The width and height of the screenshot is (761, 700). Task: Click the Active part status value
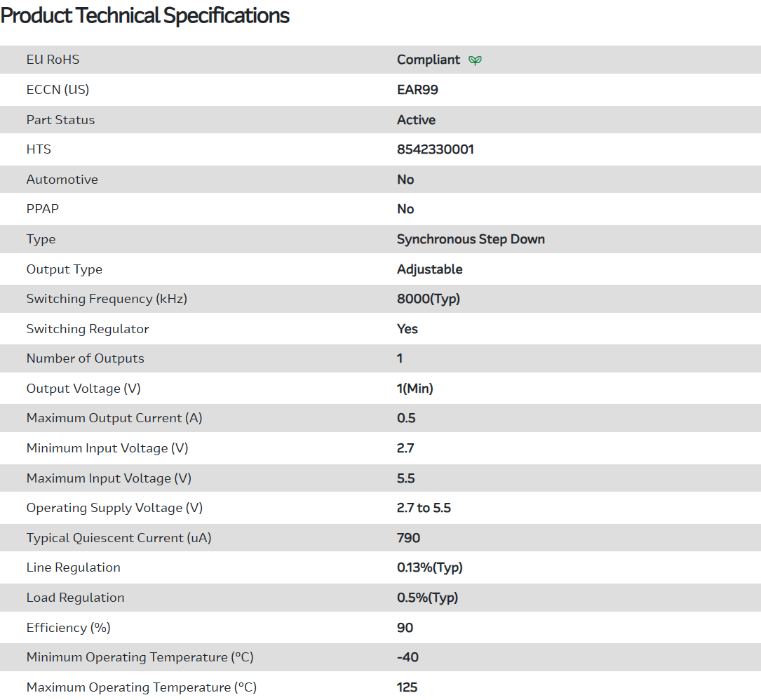pyautogui.click(x=416, y=120)
